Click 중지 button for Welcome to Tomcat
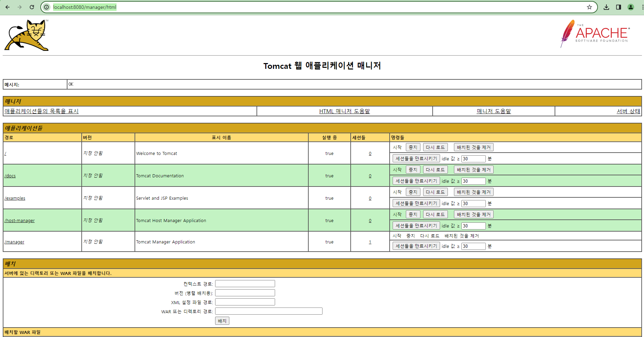 (413, 147)
